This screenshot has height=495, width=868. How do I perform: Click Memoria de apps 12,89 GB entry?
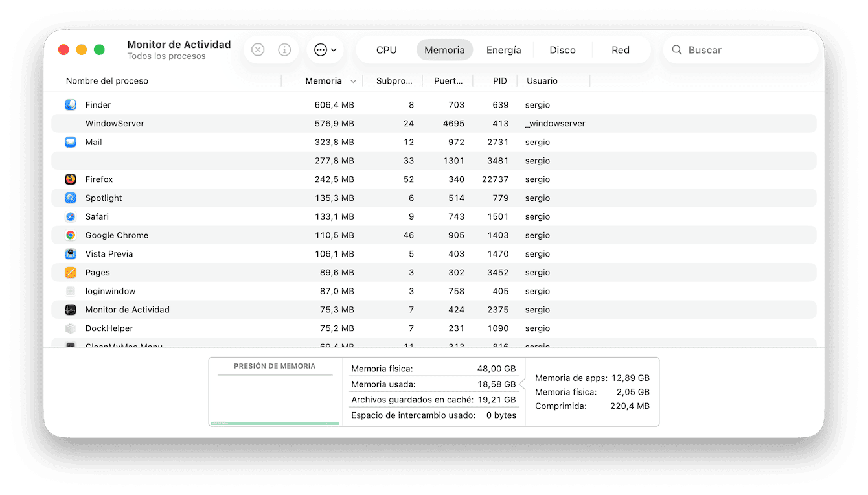click(x=592, y=378)
